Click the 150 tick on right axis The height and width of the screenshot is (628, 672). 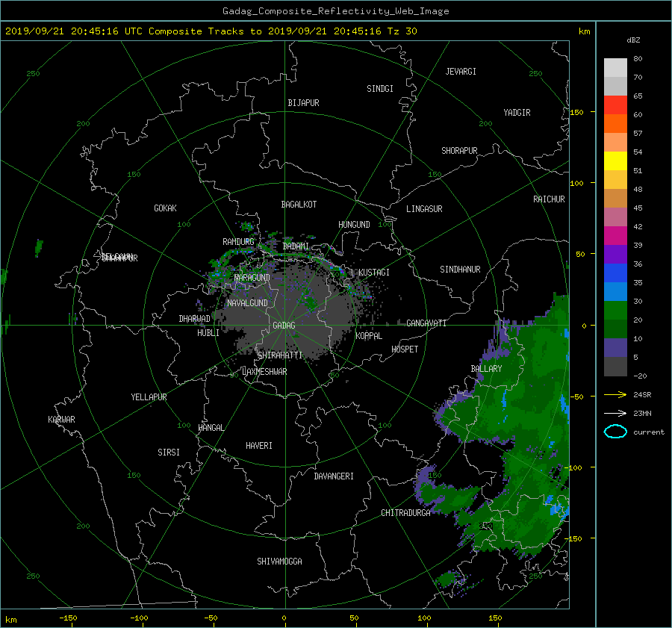[x=577, y=112]
